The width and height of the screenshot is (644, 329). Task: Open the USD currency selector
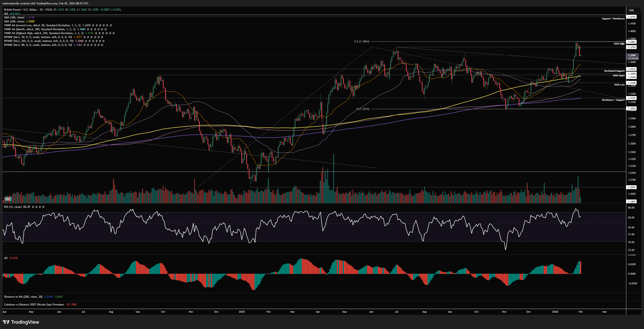(x=632, y=10)
